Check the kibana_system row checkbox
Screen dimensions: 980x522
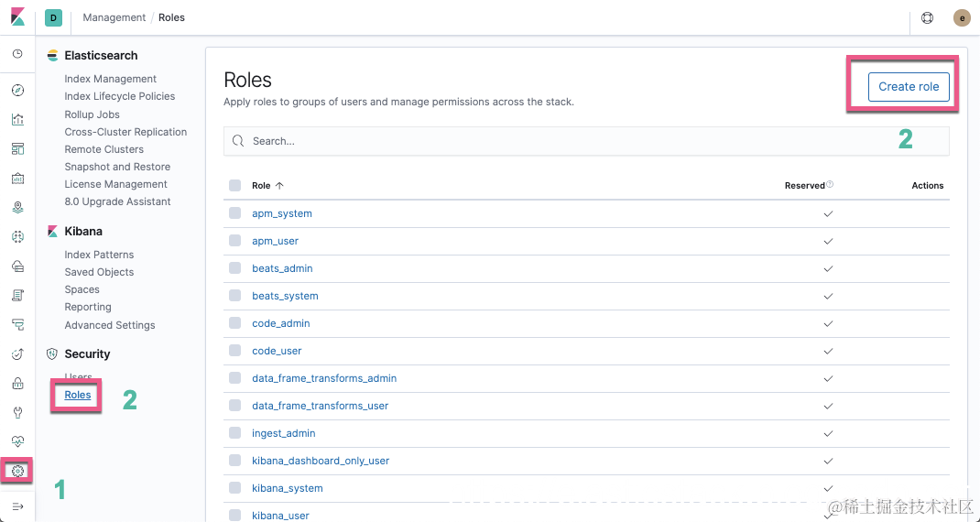click(x=235, y=488)
